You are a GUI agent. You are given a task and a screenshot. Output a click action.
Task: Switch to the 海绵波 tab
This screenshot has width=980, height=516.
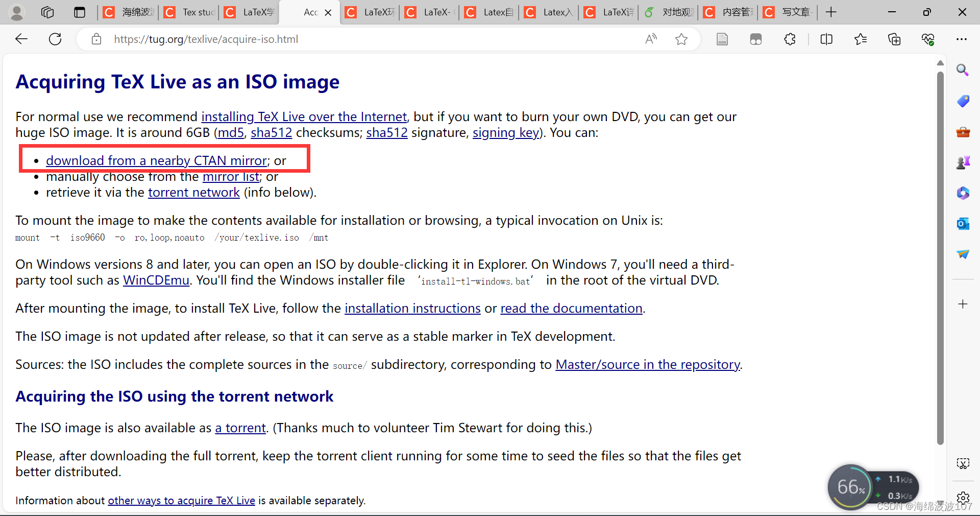(128, 12)
